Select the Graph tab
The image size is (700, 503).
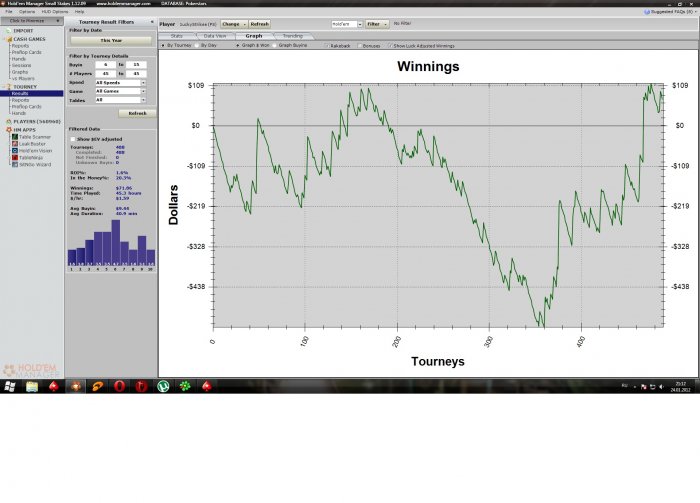(x=254, y=36)
